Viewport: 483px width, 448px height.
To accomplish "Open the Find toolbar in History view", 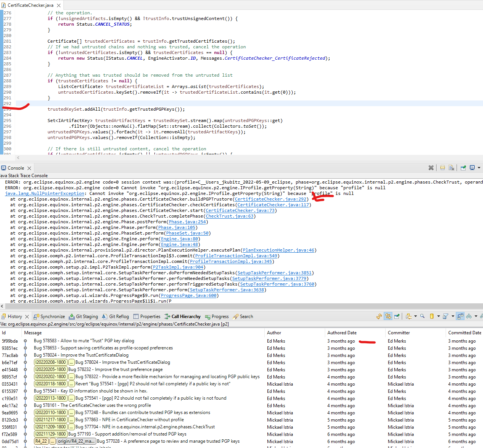I will (x=422, y=316).
